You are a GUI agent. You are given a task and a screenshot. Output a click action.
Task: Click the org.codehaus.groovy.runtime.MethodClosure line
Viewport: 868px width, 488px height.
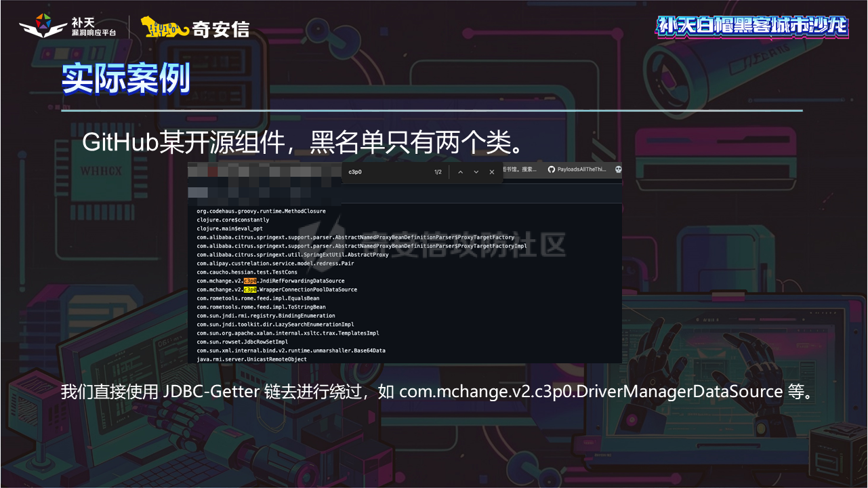tap(261, 211)
